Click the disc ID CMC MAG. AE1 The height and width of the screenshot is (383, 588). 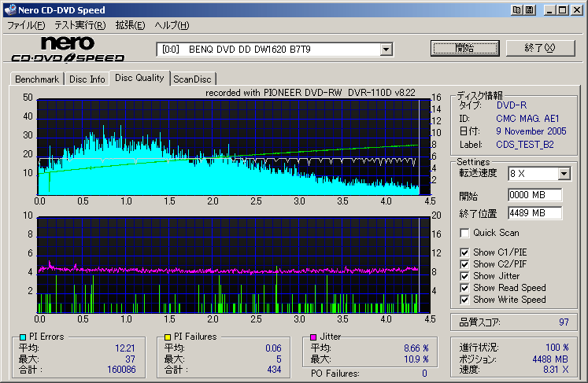click(527, 119)
